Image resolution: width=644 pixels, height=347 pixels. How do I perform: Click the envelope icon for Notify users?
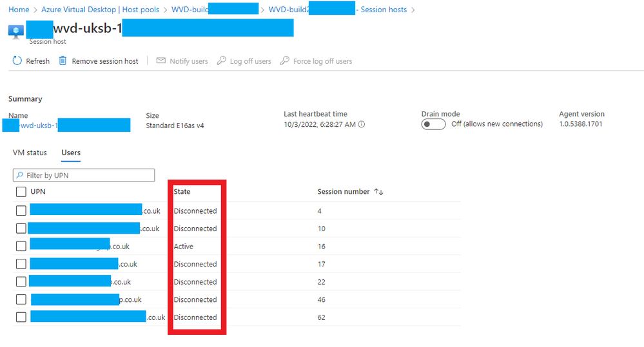[x=161, y=61]
